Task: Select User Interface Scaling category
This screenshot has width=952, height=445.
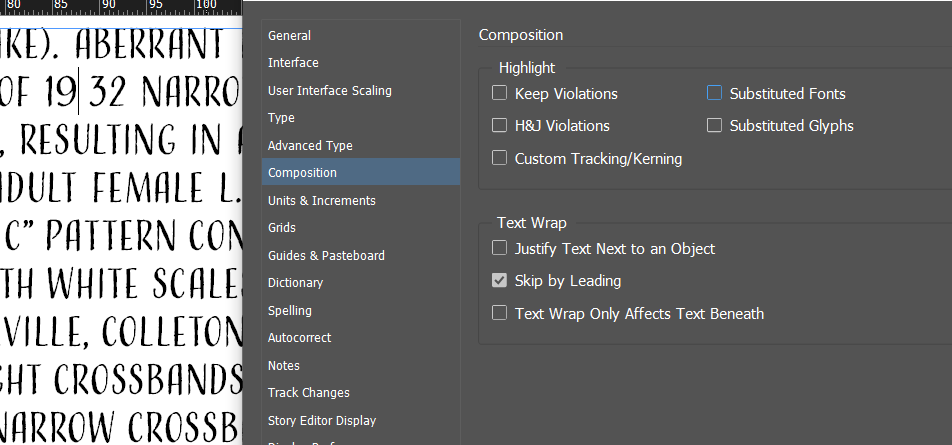Action: (329, 91)
